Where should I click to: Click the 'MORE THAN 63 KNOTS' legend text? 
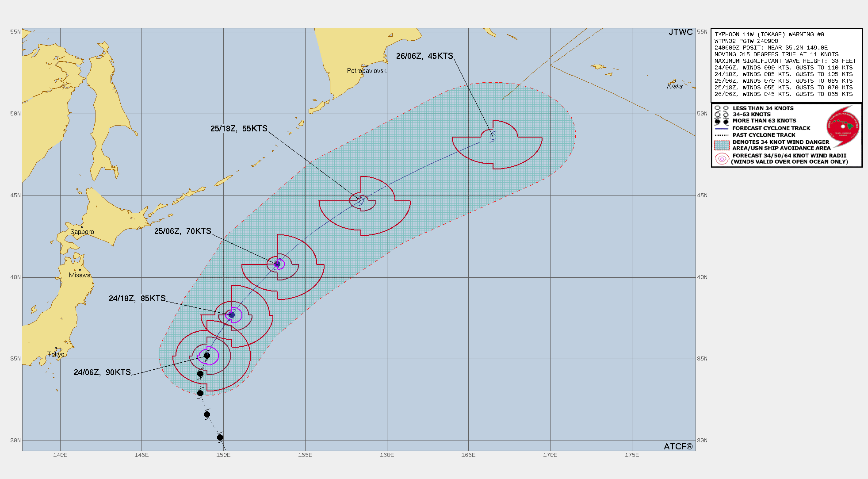click(764, 121)
